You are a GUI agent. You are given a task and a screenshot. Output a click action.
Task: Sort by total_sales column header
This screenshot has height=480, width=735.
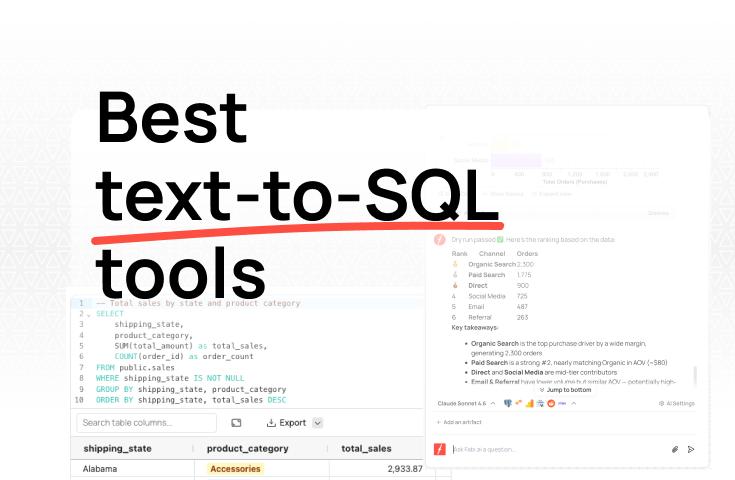[x=366, y=449]
